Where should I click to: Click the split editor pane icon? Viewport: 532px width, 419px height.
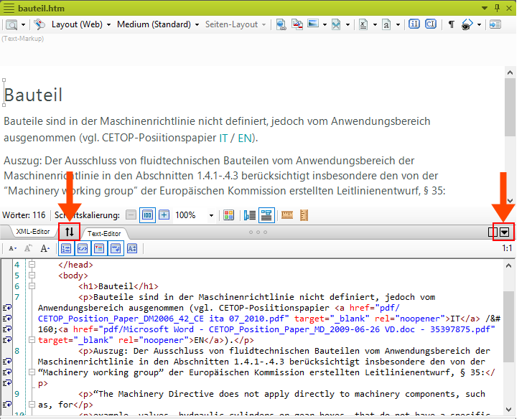492,232
